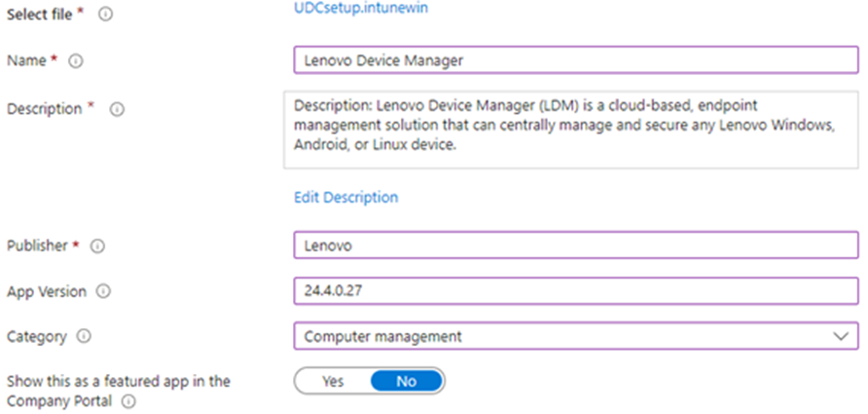Click the Description text box
The width and height of the screenshot is (868, 414).
tap(571, 130)
